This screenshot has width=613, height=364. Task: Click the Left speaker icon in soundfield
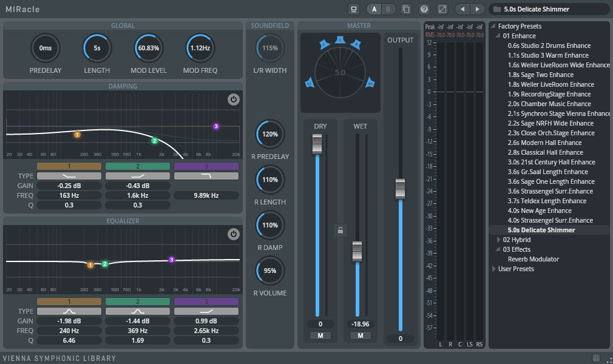(x=325, y=44)
